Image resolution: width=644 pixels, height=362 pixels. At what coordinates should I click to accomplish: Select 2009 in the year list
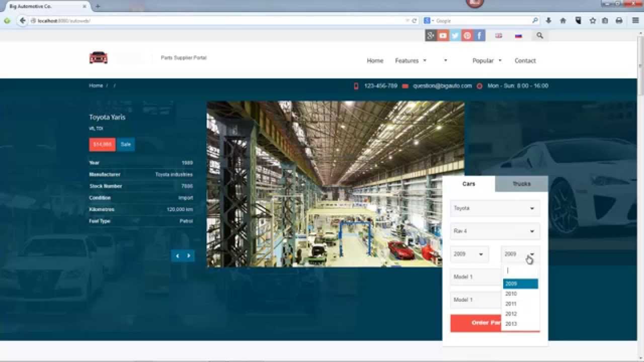point(521,284)
